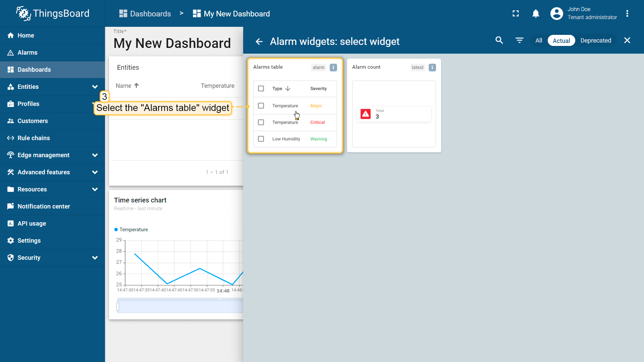Select the Critical Temperature alarm checkbox
The height and width of the screenshot is (362, 644).
[x=261, y=122]
